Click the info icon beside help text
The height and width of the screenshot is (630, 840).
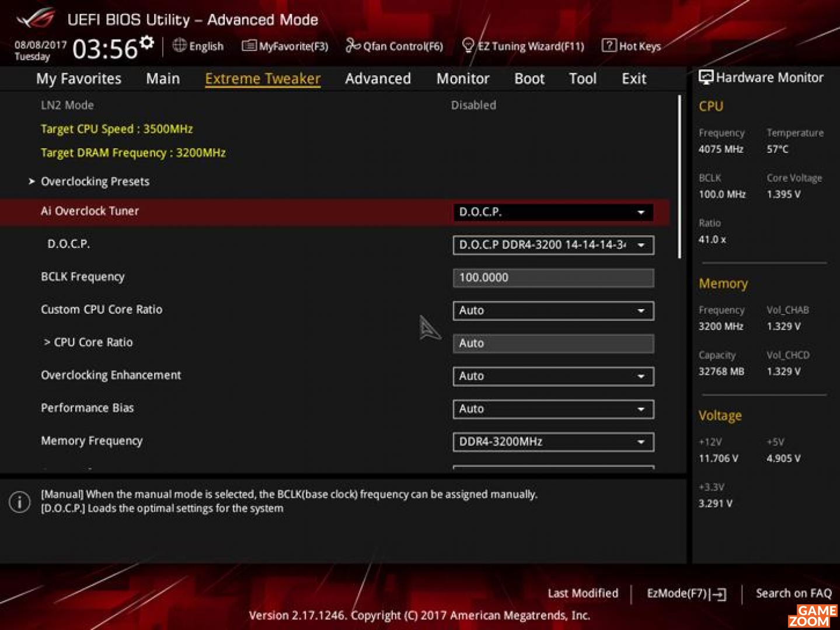[19, 502]
